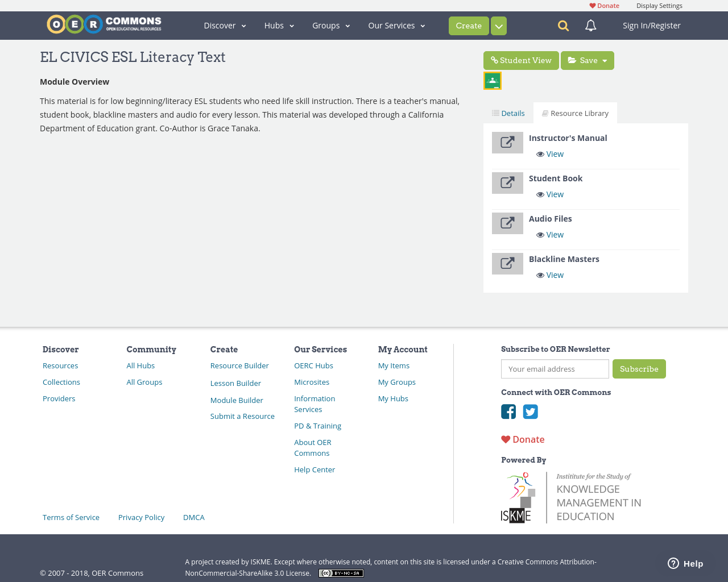Open Resource Builder link
Image resolution: width=728 pixels, height=582 pixels.
point(239,365)
